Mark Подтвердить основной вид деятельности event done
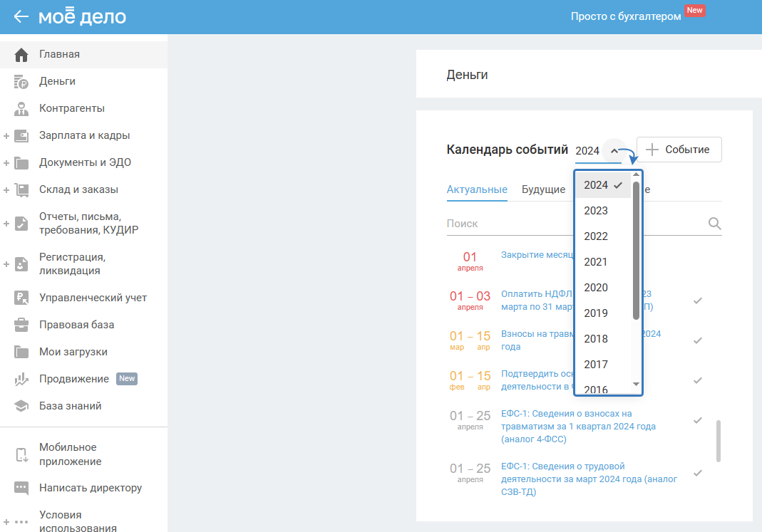Viewport: 762px width, 532px height. tap(698, 380)
